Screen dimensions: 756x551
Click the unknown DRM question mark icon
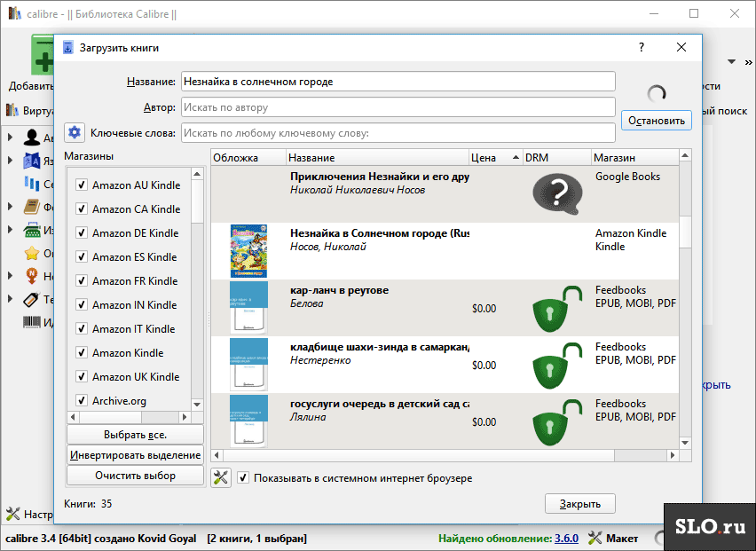[557, 193]
